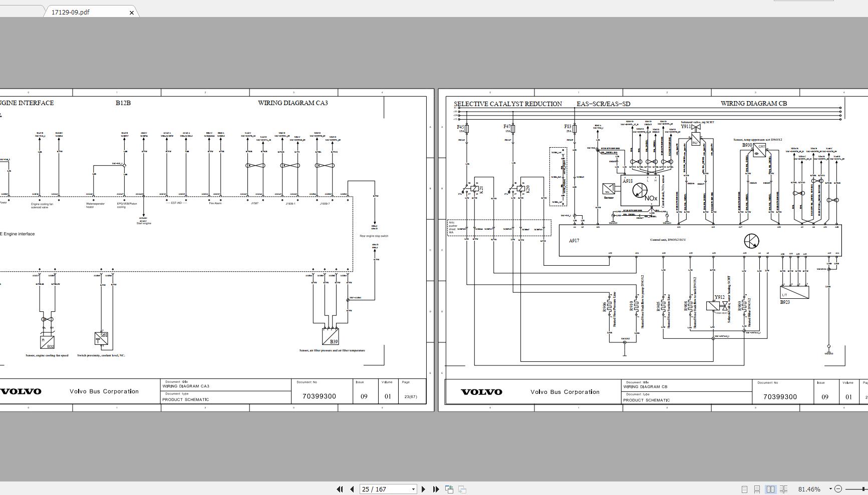The image size is (868, 495).
Task: Click Volvo Bus Corporation on right page
Action: click(x=565, y=392)
